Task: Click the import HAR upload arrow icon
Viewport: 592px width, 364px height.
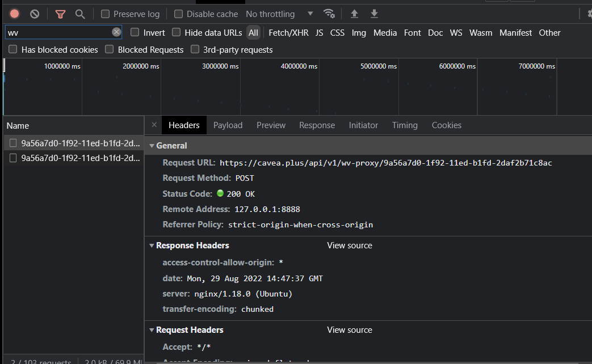Action: (x=355, y=14)
